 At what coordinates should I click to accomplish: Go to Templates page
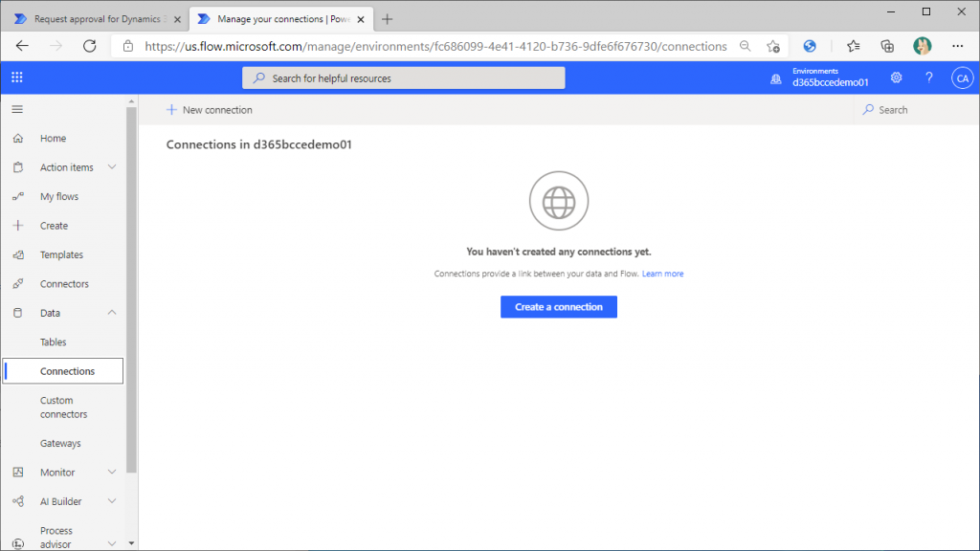pos(61,254)
